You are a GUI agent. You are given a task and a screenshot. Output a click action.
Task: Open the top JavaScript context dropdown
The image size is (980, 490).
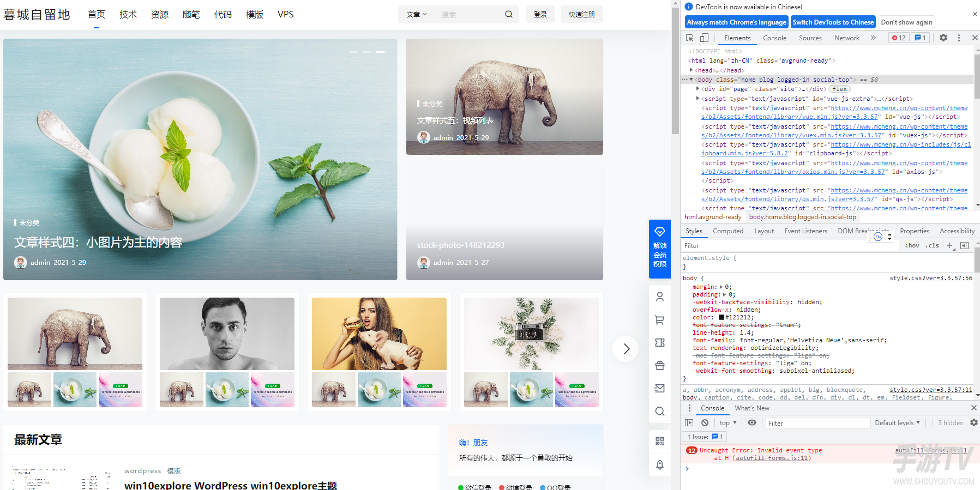728,422
